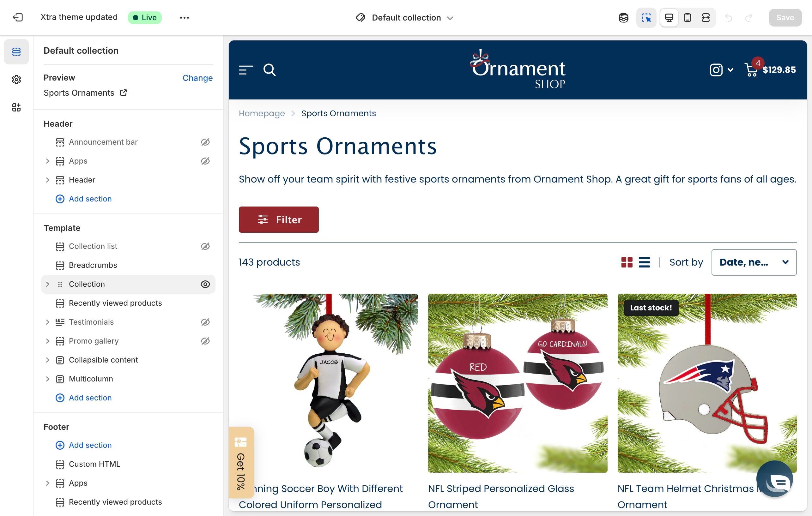Open the NFL Team Helmet ornament thumbnail
This screenshot has height=516, width=812.
pos(707,383)
